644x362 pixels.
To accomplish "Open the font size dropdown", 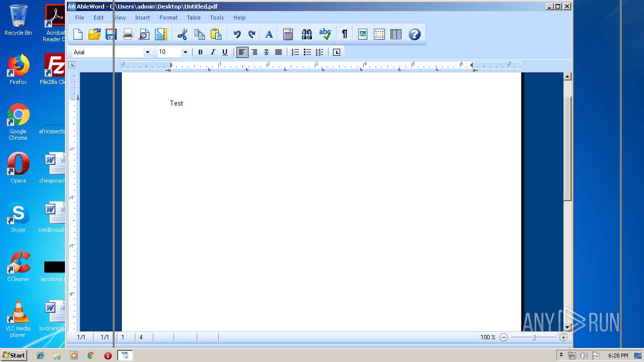I will click(x=185, y=52).
